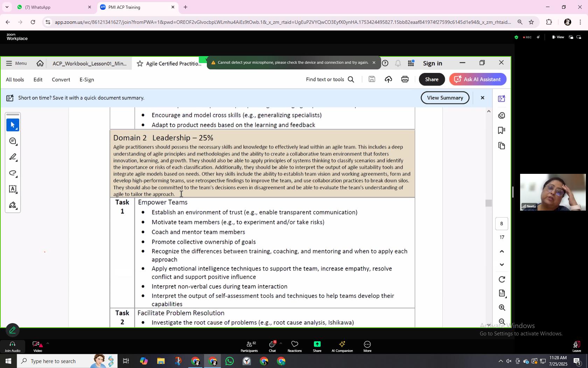Open All tools in Acrobat
The width and height of the screenshot is (588, 368).
click(15, 80)
